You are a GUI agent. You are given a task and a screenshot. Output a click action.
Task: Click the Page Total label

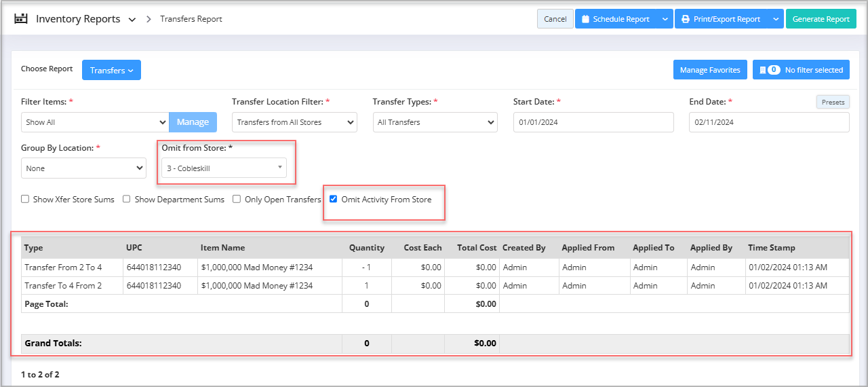click(x=46, y=304)
